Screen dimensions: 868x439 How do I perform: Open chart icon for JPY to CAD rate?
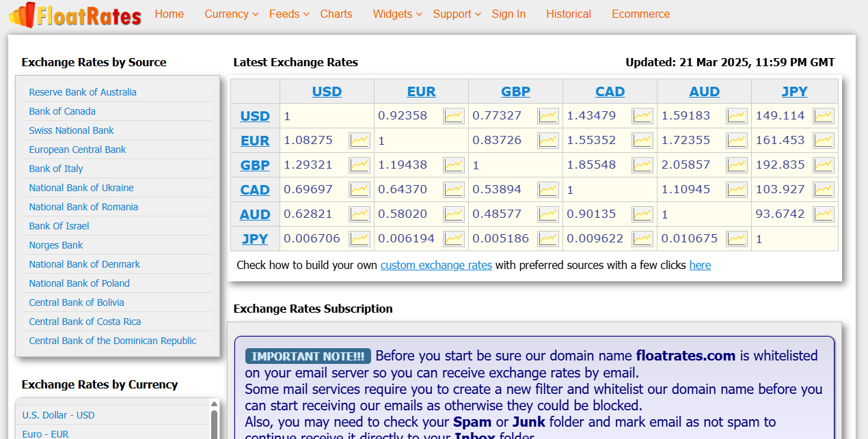(642, 239)
